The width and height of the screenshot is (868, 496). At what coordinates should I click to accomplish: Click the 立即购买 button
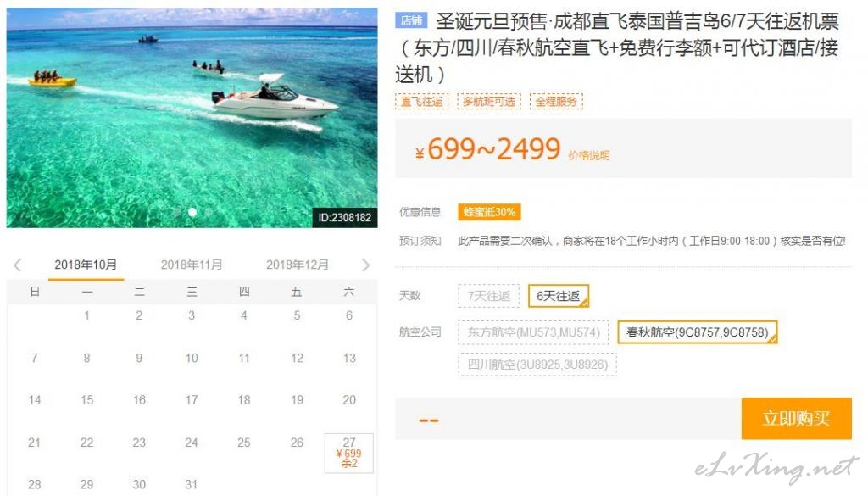tap(796, 419)
